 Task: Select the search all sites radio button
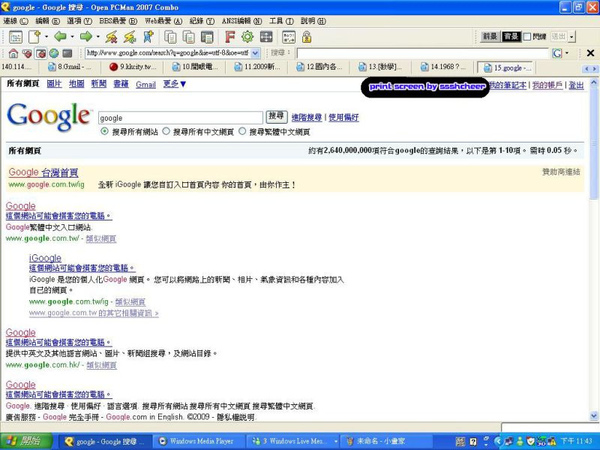pos(104,132)
